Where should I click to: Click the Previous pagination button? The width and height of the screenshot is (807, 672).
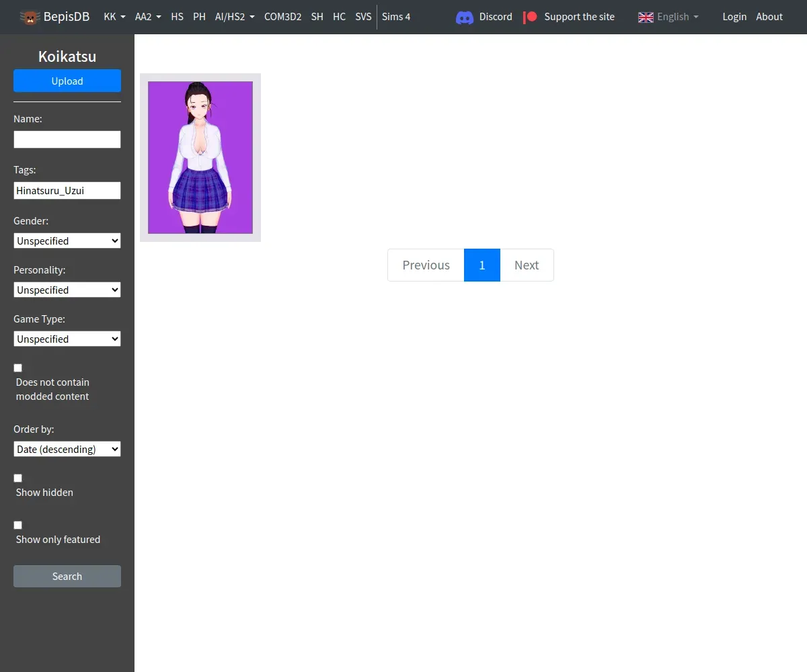426,265
